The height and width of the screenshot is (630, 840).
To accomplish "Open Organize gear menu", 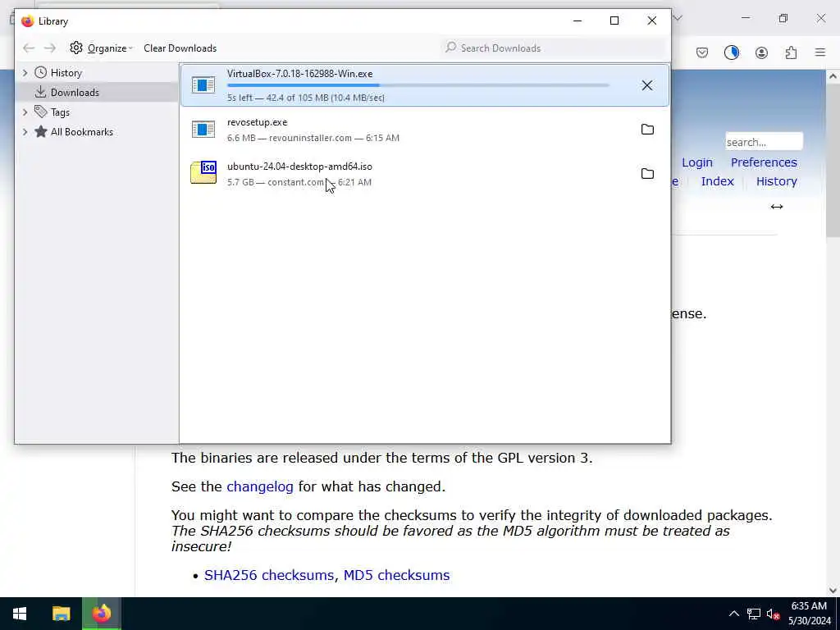I will click(x=101, y=48).
